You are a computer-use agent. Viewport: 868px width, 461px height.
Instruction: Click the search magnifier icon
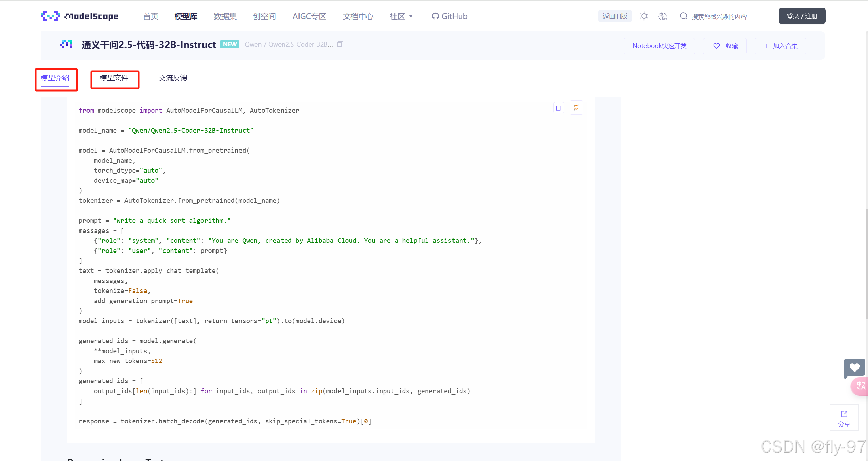click(x=683, y=16)
